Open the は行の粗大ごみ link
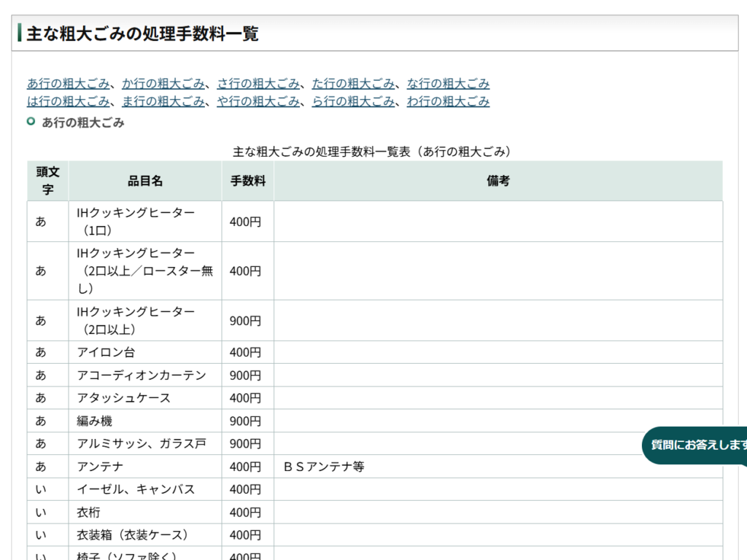This screenshot has height=560, width=747. click(69, 101)
